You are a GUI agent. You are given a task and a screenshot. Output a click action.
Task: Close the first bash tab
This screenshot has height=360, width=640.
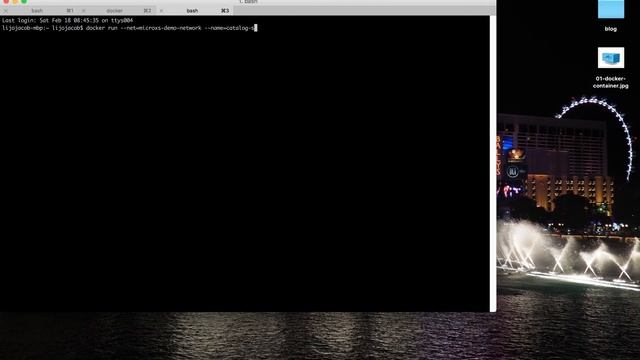(6, 11)
